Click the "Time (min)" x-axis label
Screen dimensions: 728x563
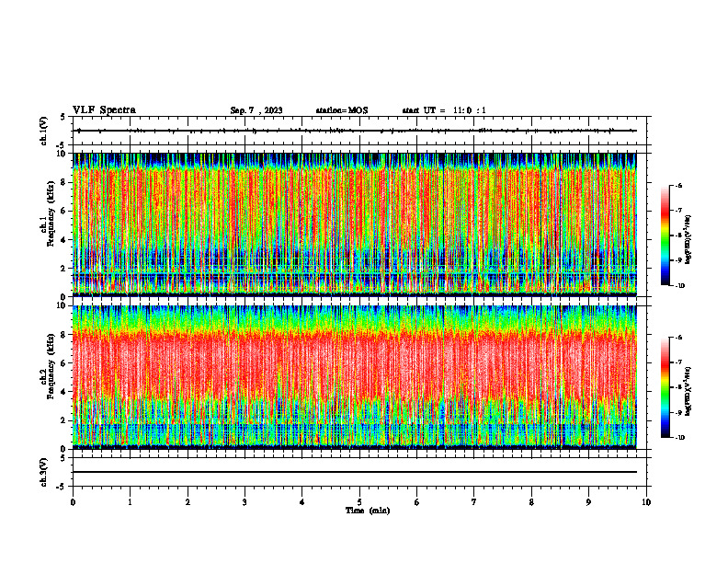(368, 511)
